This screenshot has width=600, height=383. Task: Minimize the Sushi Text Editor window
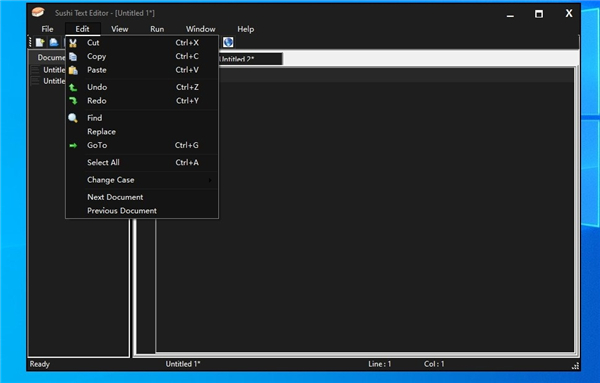coord(510,15)
